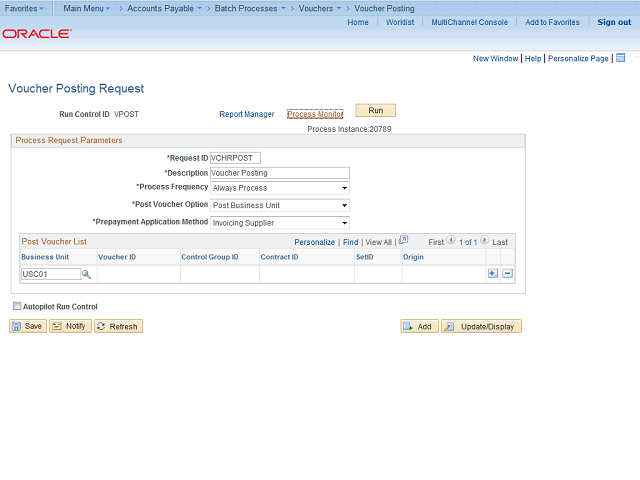Add a new row with plus icon
This screenshot has width=640, height=480.
(493, 273)
